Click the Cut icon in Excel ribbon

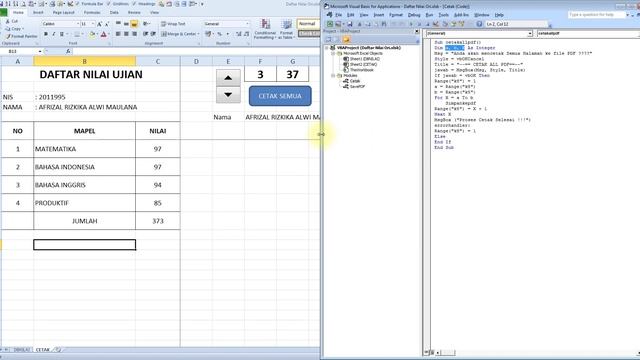[8, 21]
